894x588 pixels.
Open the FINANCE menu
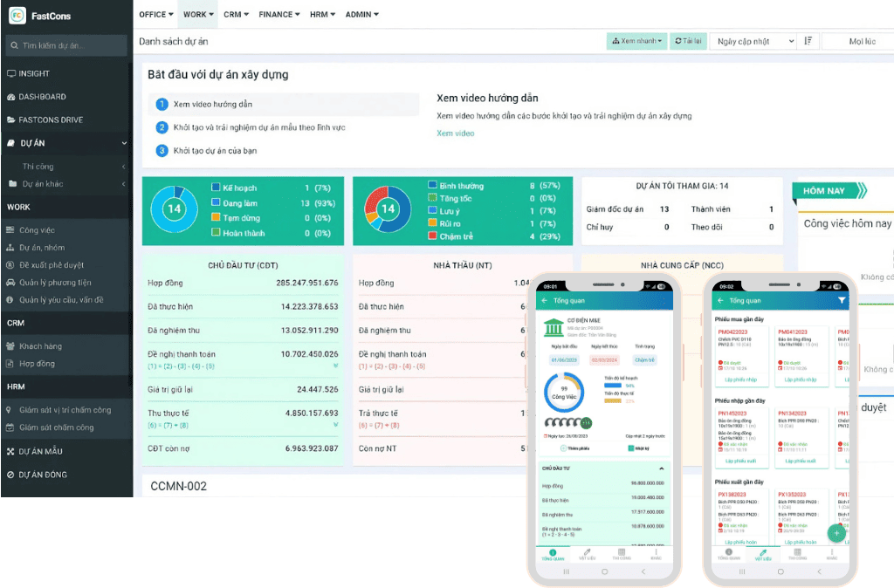pos(279,14)
